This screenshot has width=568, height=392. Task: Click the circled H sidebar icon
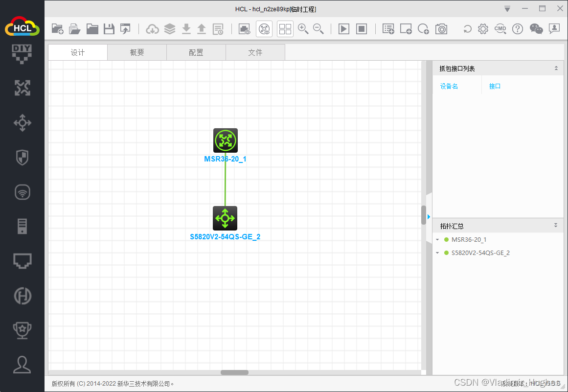(22, 296)
